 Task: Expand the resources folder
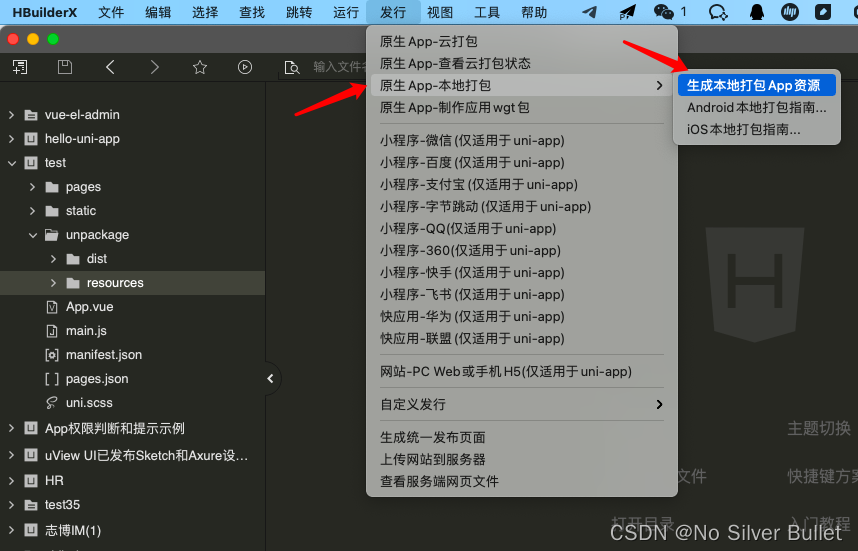53,283
